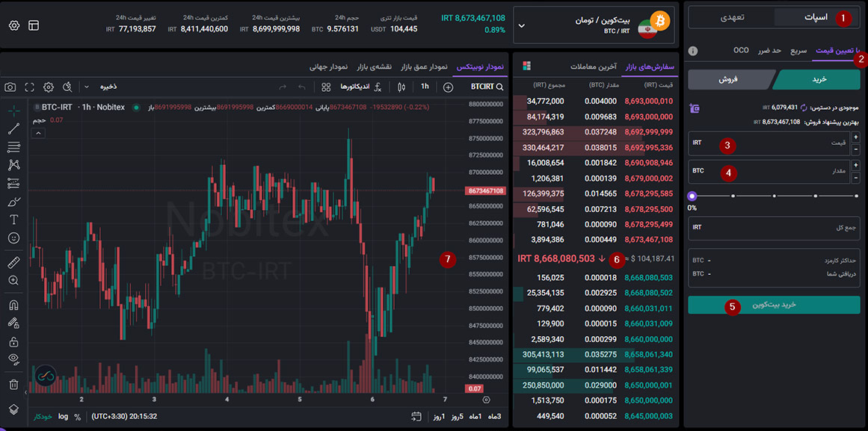The width and height of the screenshot is (868, 431).
Task: Click the wallet deposit icon
Action: (x=695, y=108)
